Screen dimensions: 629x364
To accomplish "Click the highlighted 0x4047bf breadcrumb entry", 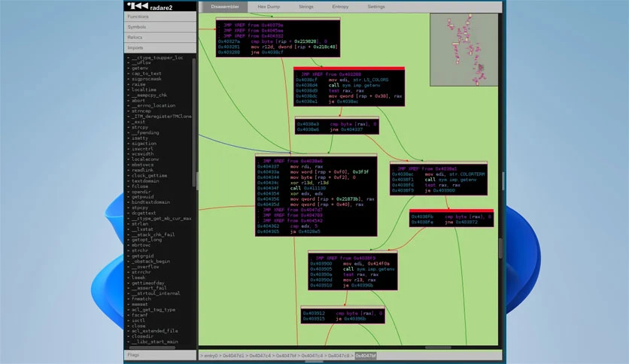I will pyautogui.click(x=366, y=356).
